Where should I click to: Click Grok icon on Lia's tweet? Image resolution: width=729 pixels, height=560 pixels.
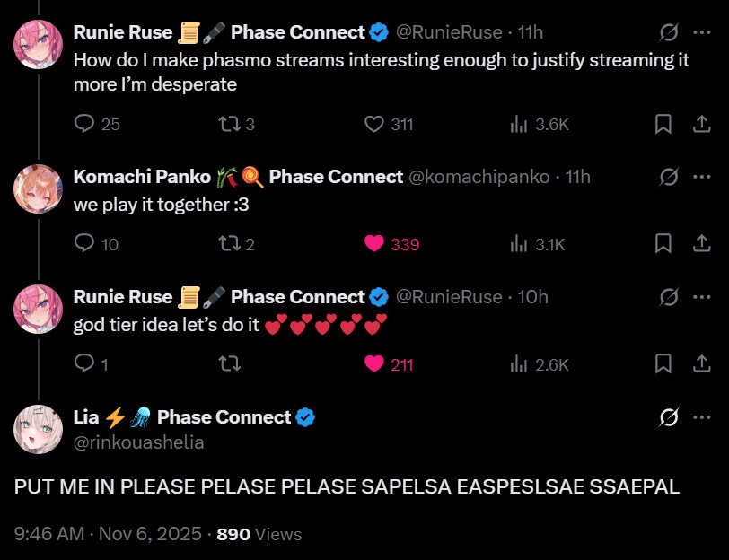pyautogui.click(x=669, y=417)
